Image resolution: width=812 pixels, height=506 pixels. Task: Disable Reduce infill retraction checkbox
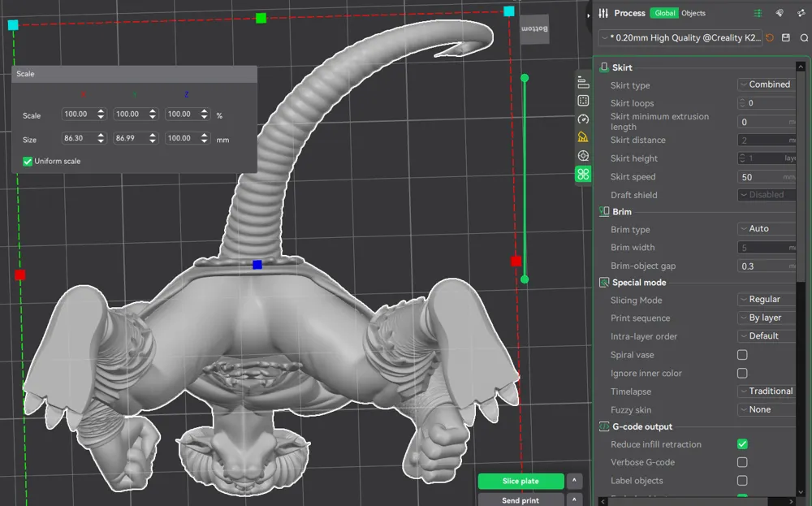pos(742,444)
